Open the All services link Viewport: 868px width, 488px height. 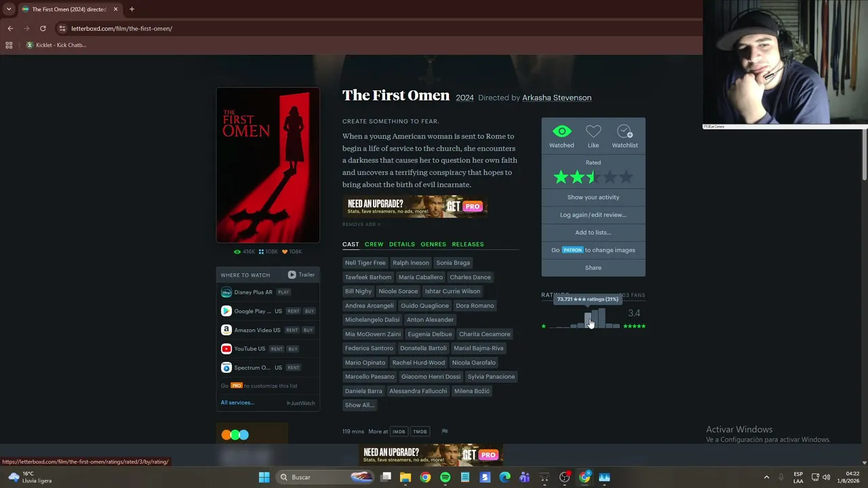[x=237, y=403]
